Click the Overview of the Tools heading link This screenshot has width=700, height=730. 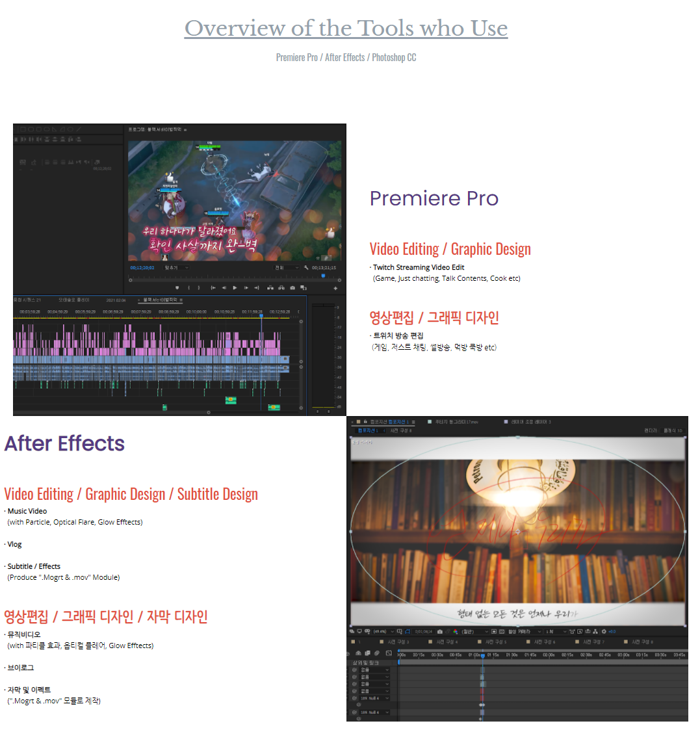coord(346,28)
